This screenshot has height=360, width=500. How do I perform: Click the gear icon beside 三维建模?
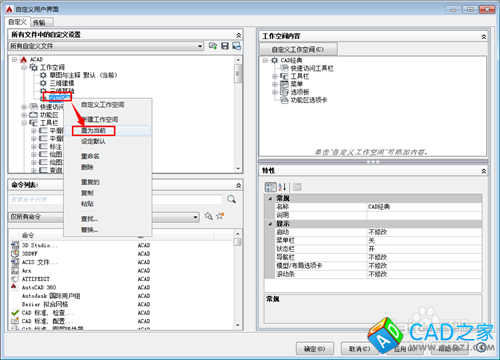click(x=43, y=83)
